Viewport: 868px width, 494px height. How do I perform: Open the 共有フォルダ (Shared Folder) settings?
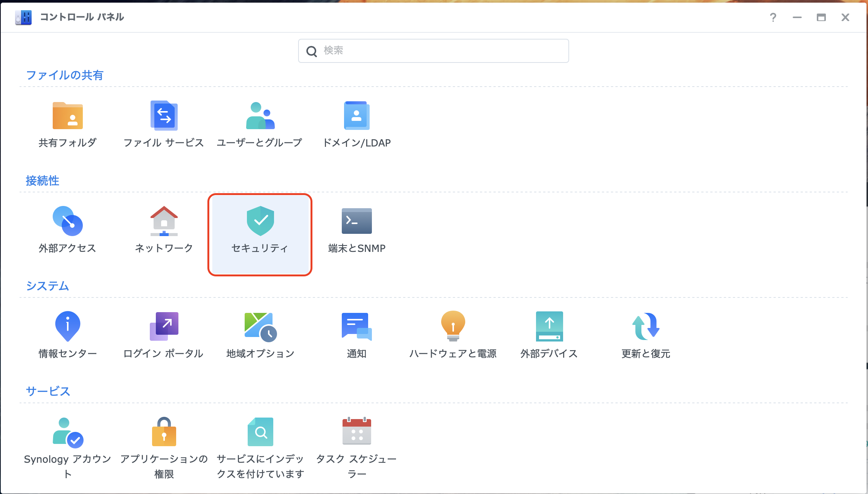tap(67, 124)
